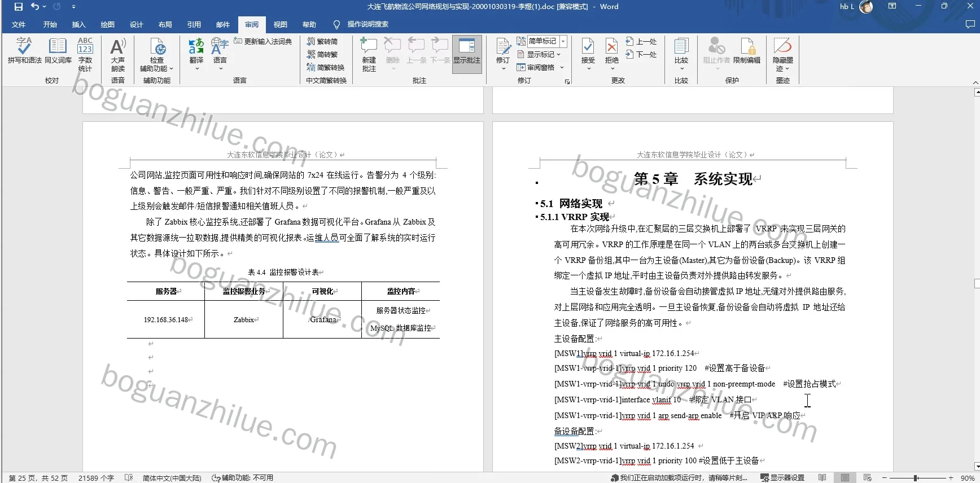Click the zoom slider handle
This screenshot has width=980, height=483.
click(915, 478)
